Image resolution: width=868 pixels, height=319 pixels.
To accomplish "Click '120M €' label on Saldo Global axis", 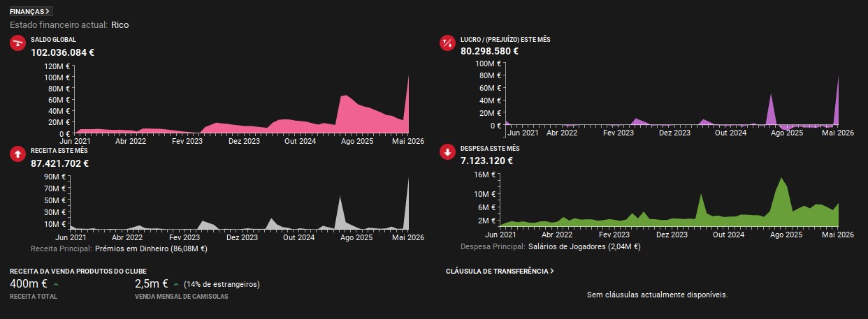I will (x=57, y=66).
